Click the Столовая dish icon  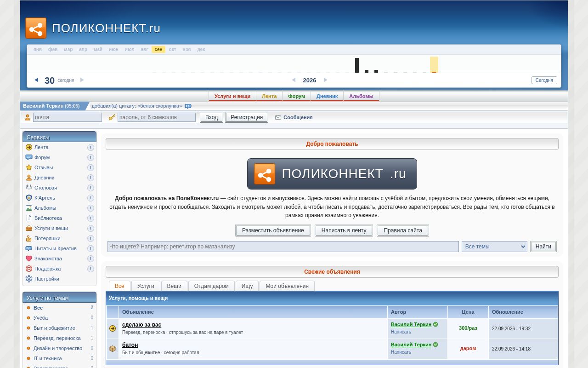(29, 188)
